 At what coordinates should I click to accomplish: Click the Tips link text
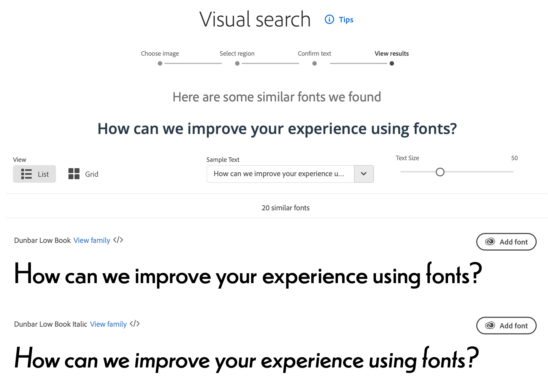[346, 20]
